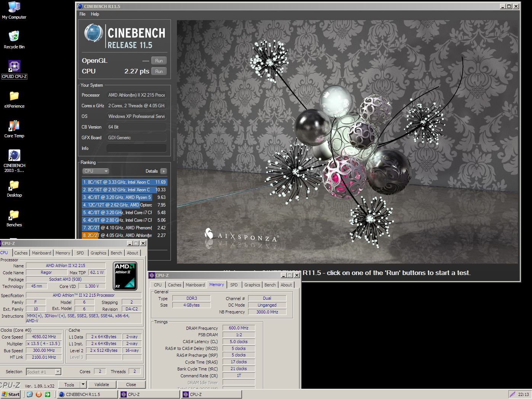Click the orange round quick launch icon
Image resolution: width=532 pixels, height=399 pixels.
[x=38, y=394]
